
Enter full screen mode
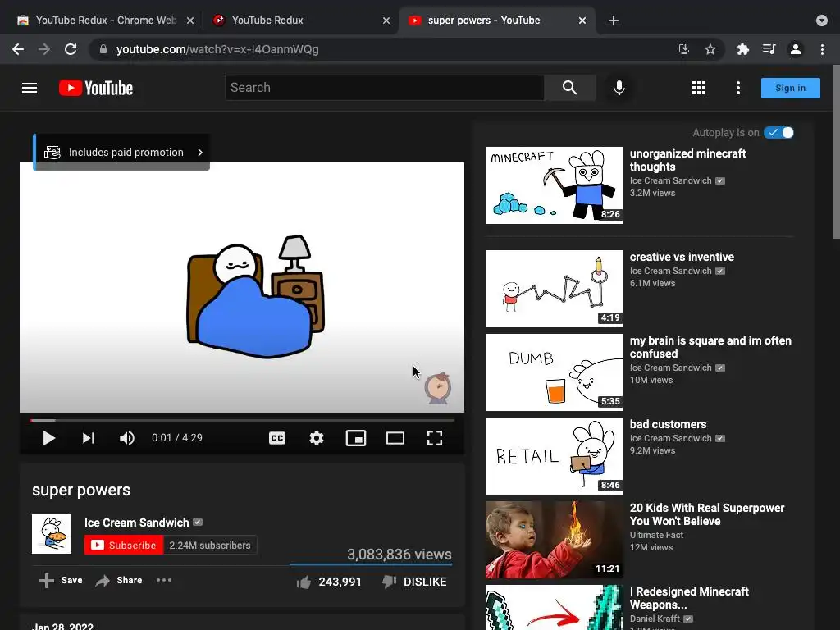(435, 438)
